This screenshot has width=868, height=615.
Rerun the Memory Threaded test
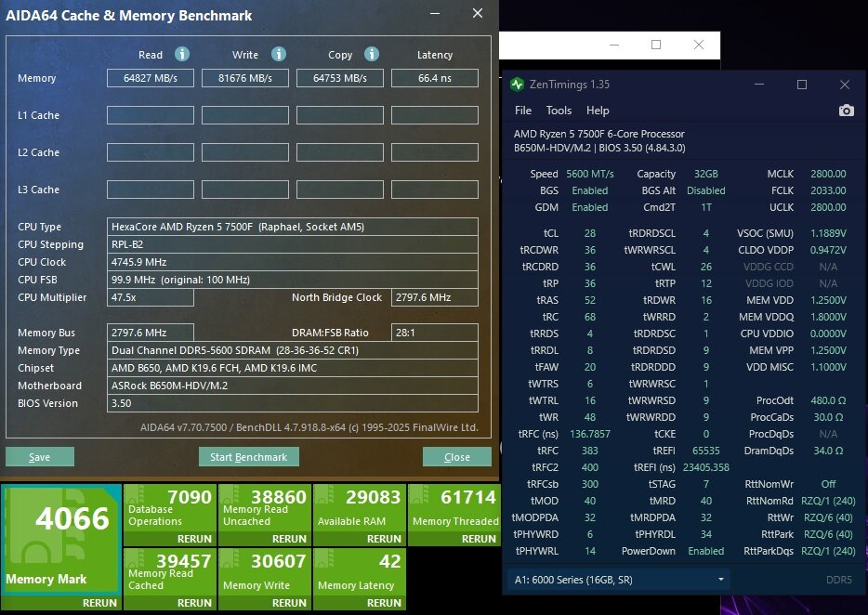(x=479, y=539)
